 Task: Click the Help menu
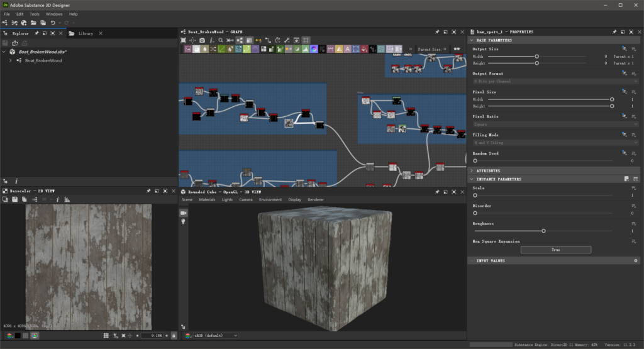pos(73,14)
